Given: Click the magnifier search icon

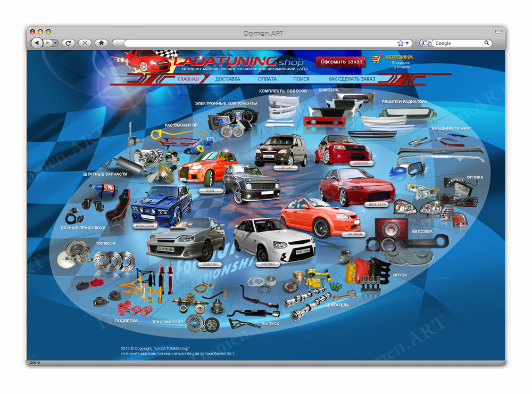Looking at the screenshot, I should (487, 43).
